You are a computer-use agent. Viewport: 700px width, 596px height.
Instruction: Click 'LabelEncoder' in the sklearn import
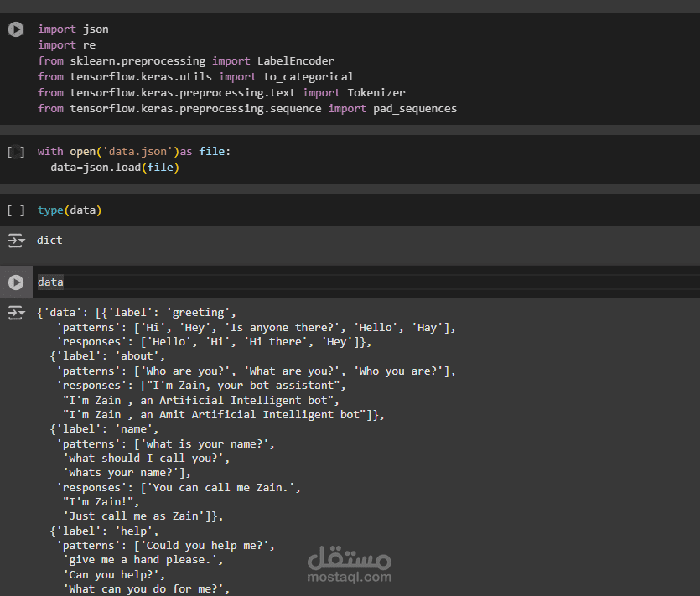[296, 60]
